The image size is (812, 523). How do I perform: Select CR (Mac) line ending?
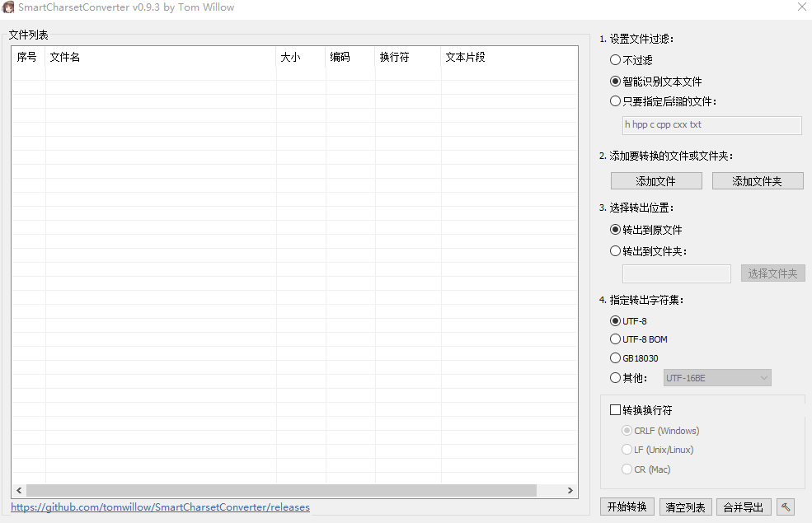[x=645, y=469]
